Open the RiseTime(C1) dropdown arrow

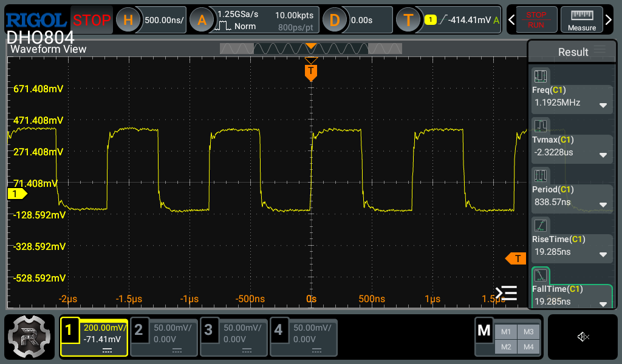603,255
